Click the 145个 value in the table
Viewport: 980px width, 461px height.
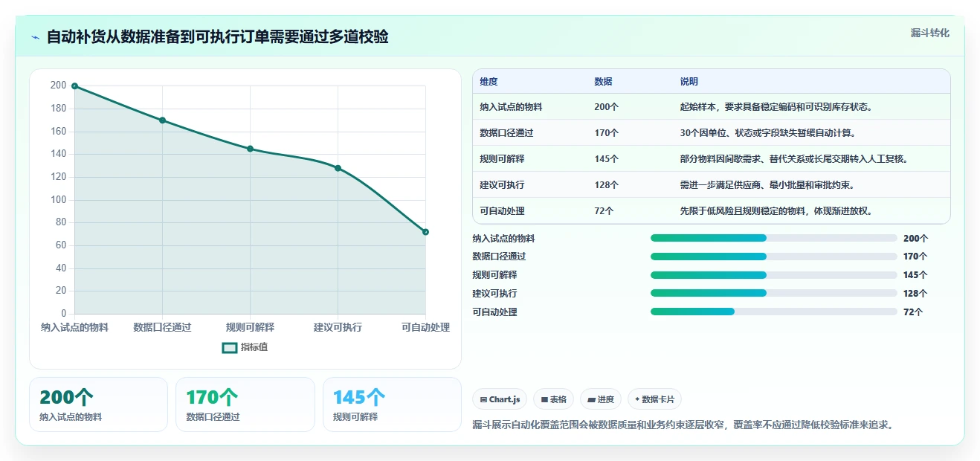(x=606, y=159)
